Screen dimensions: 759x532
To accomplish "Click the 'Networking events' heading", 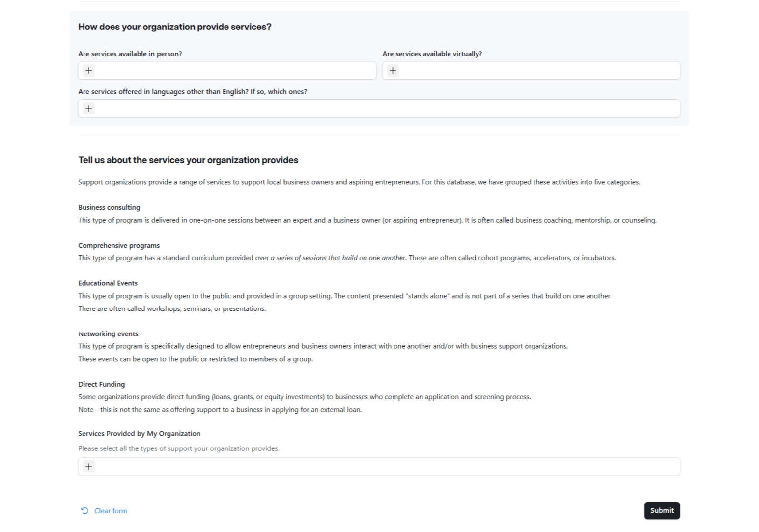I will click(108, 334).
